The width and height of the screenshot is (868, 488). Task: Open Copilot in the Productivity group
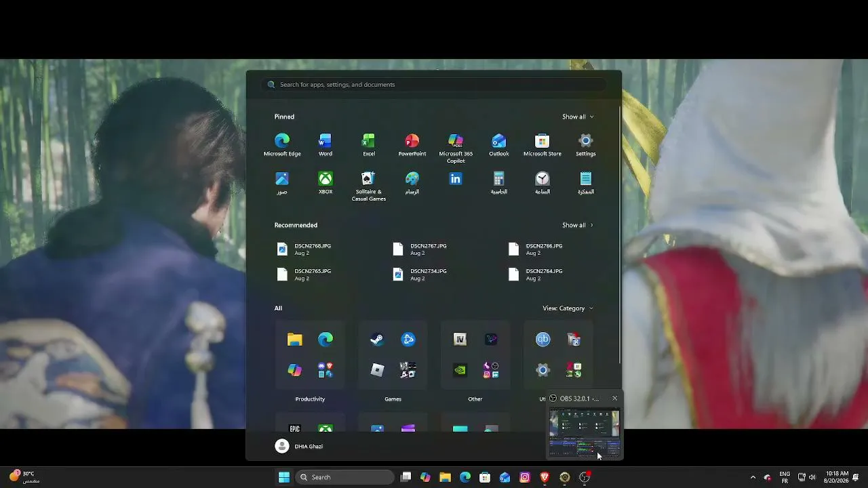click(294, 370)
